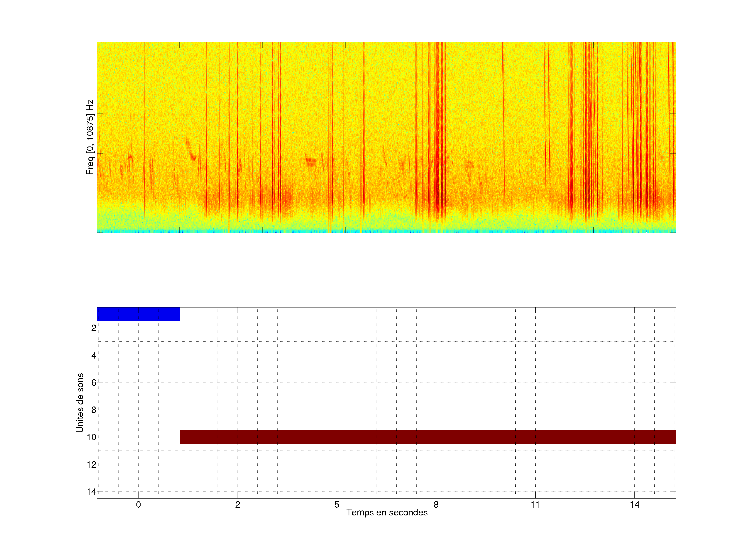Click y-axis tick label 6
This screenshot has height=560, width=747.
(94, 383)
